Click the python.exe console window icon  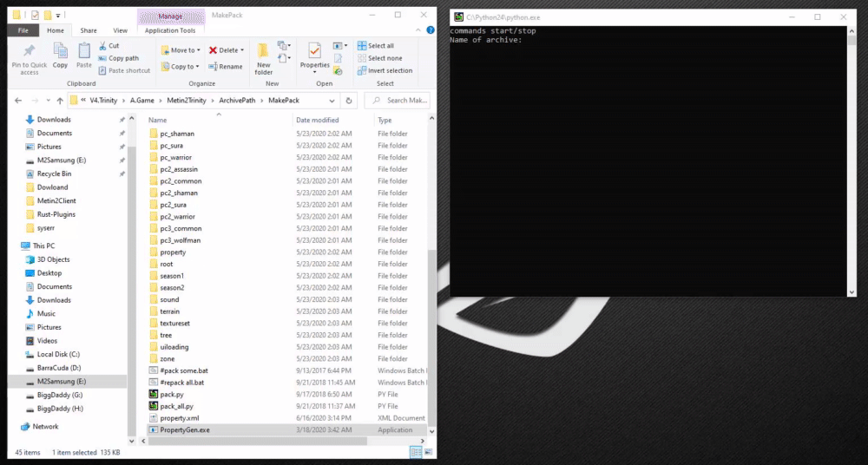pos(458,17)
